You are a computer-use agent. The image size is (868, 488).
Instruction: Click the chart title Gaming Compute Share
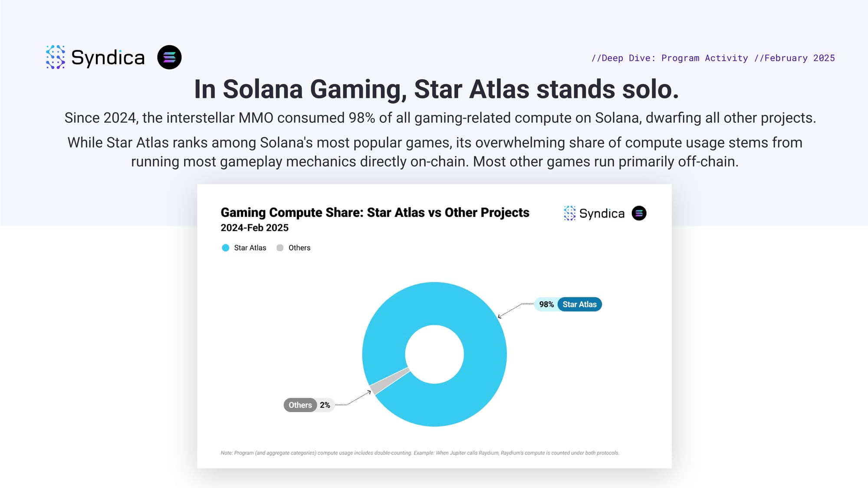tap(375, 213)
